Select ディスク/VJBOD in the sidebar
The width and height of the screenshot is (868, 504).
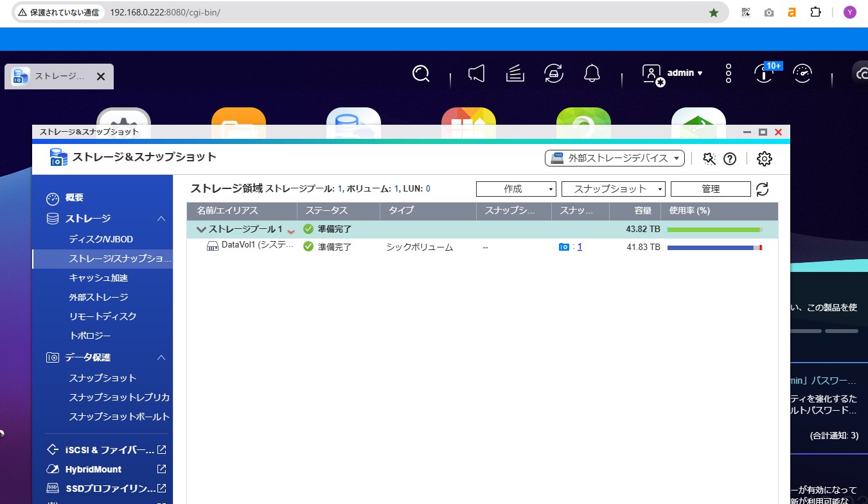pyautogui.click(x=101, y=239)
